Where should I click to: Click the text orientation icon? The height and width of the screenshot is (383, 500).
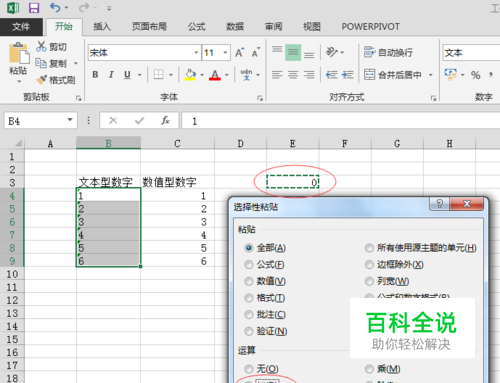click(331, 52)
